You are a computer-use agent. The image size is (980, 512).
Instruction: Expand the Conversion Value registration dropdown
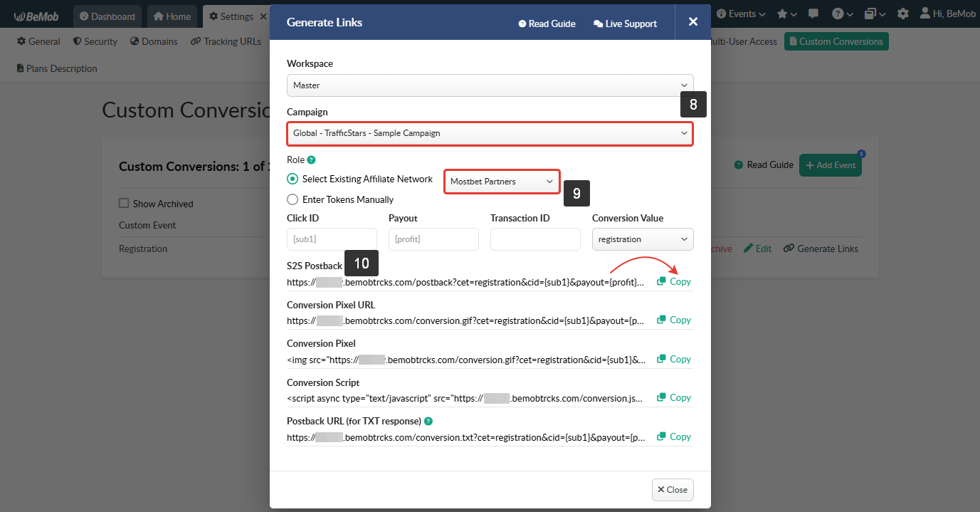coord(643,239)
